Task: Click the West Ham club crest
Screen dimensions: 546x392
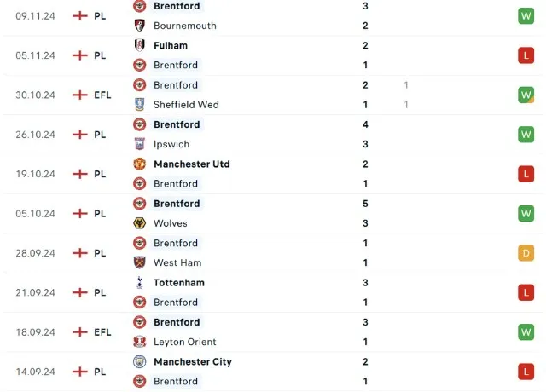Action: pos(140,262)
